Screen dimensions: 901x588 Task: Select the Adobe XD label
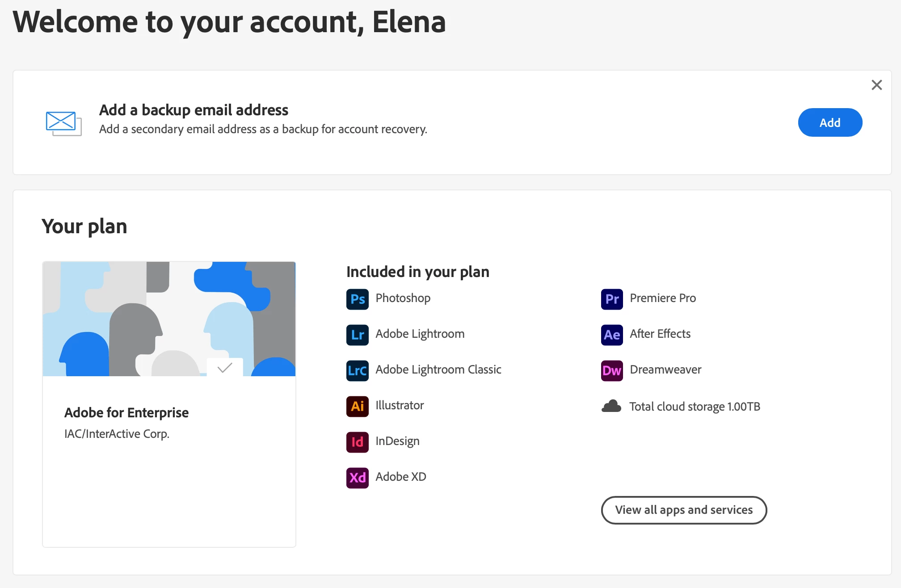click(x=401, y=477)
